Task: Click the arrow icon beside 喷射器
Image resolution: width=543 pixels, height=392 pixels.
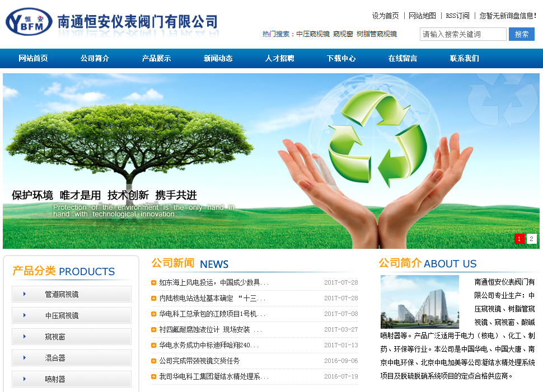Action: point(25,379)
